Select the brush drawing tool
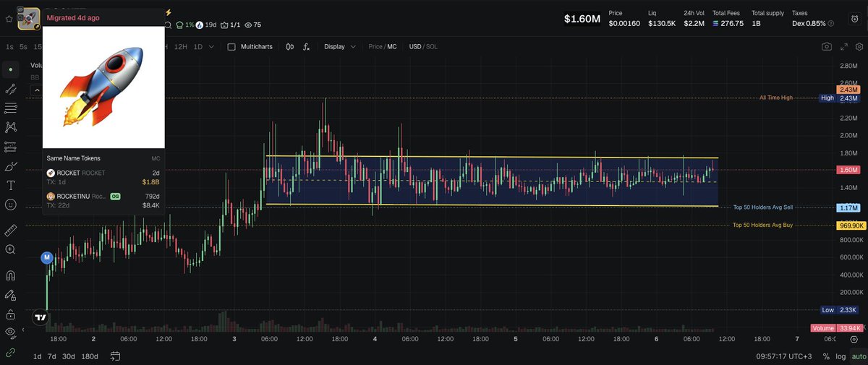 click(x=10, y=166)
